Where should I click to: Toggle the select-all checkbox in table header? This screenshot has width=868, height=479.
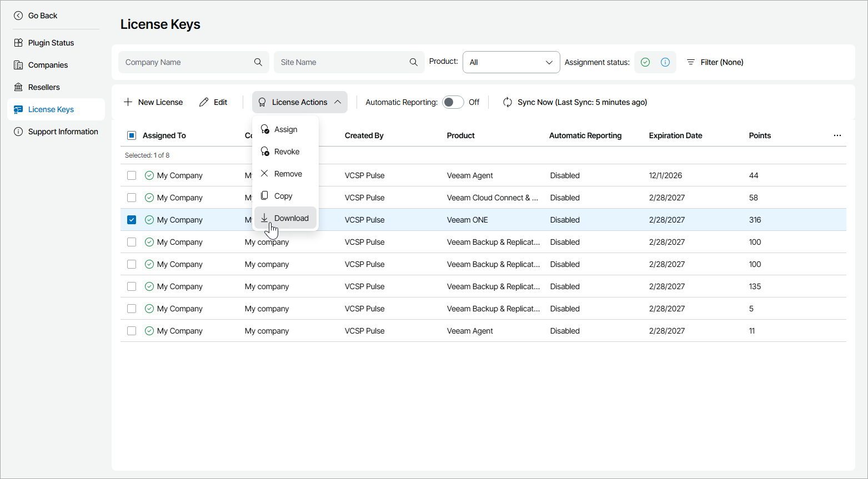click(x=132, y=135)
